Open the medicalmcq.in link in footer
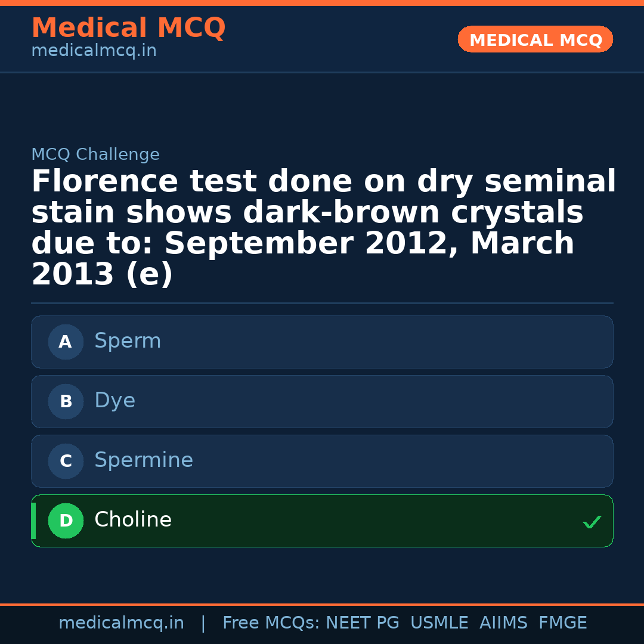This screenshot has width=644, height=644. (121, 623)
